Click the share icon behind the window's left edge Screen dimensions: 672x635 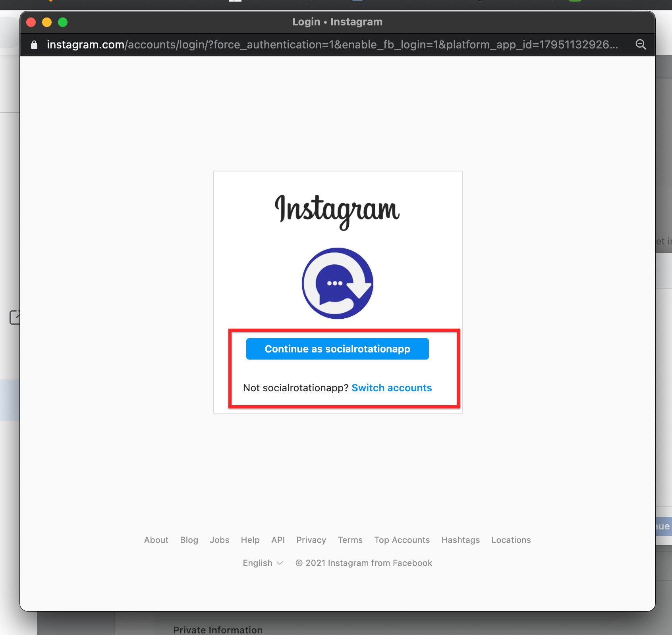(x=15, y=317)
